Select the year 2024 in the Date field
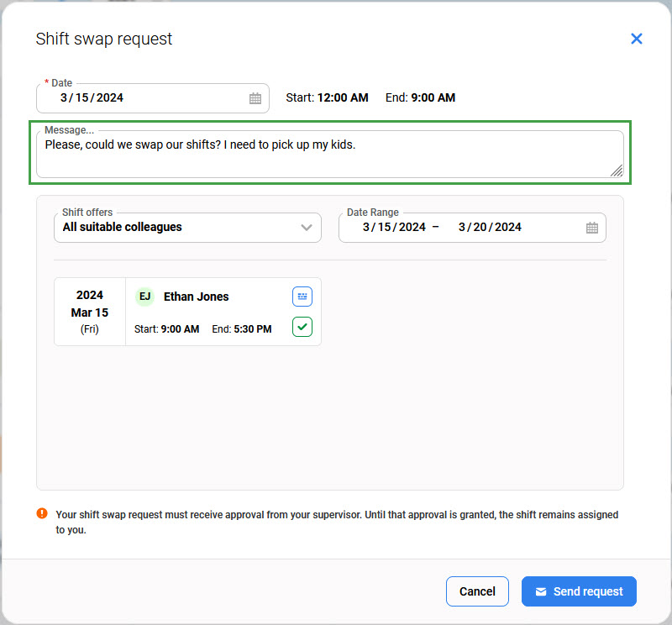Screen dimensions: 672x625 coord(110,97)
